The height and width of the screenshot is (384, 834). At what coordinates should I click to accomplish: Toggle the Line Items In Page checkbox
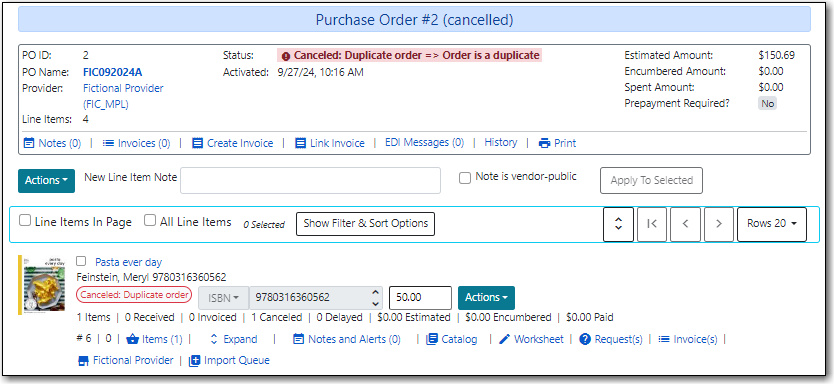[x=24, y=221]
